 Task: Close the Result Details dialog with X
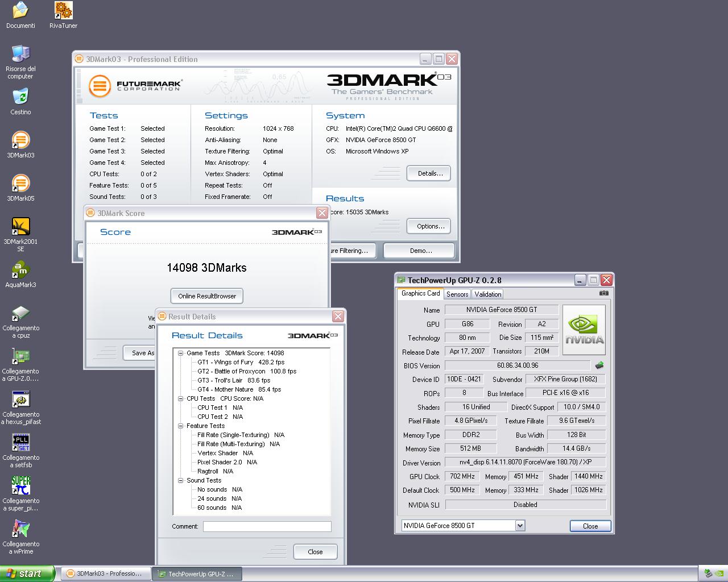coord(338,317)
